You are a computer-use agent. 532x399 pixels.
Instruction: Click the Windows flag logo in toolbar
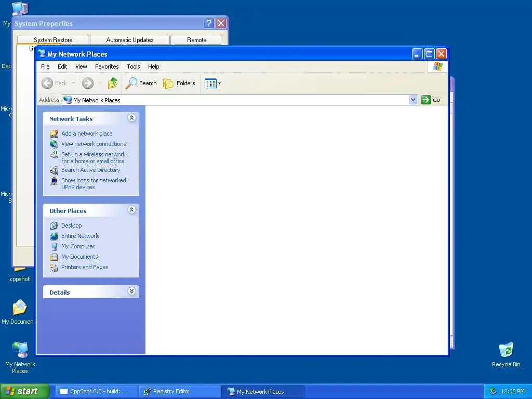pyautogui.click(x=437, y=66)
